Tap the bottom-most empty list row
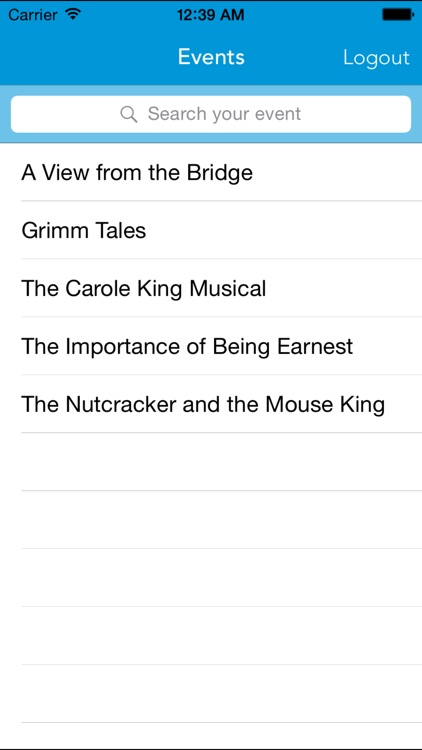422x750 pixels. point(211,736)
